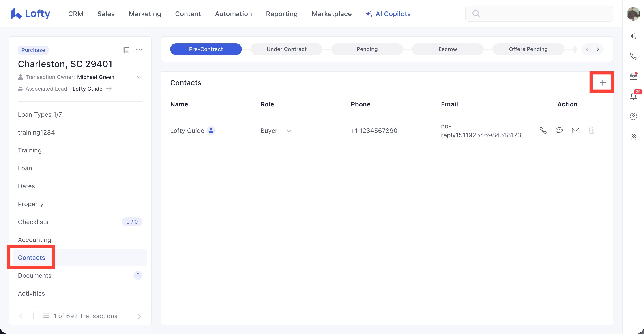The height and width of the screenshot is (334, 644).
Task: Expand the Transaction Owner chevron
Action: point(140,77)
